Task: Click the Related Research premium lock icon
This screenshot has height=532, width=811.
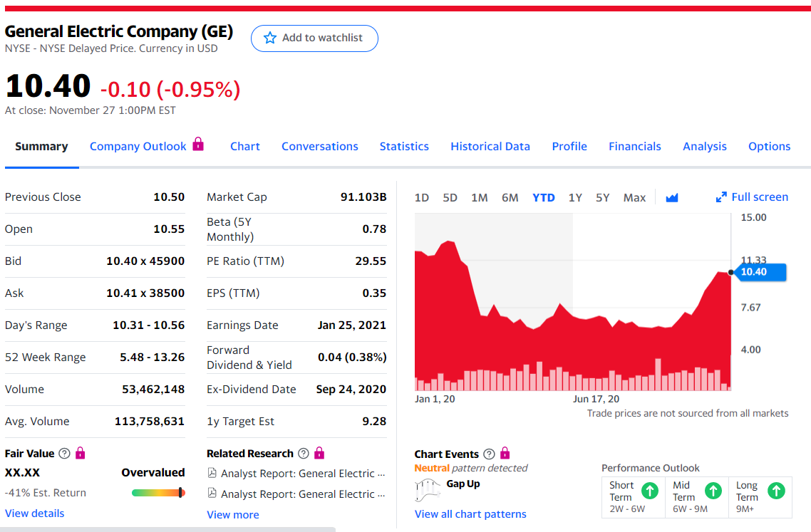Action: coord(319,453)
